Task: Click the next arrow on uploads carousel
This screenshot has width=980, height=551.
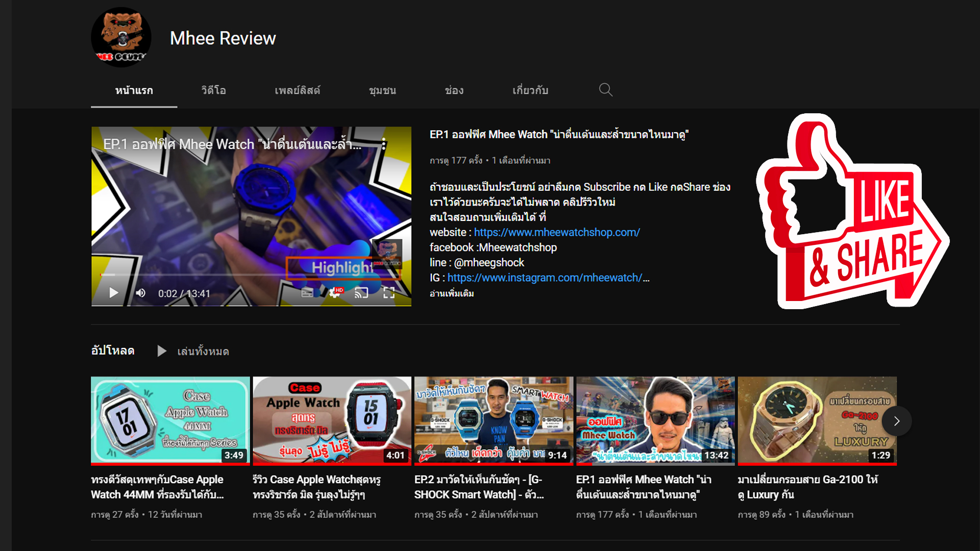Action: pos(896,421)
